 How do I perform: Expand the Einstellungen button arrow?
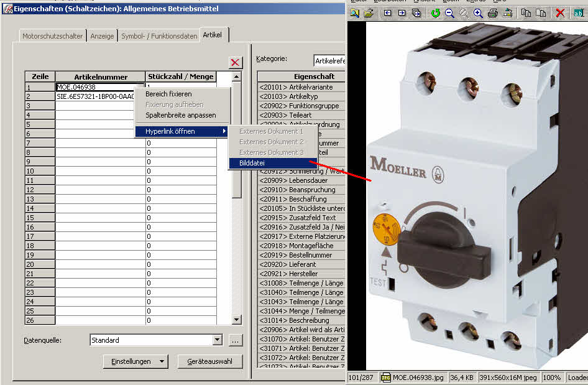pos(162,361)
